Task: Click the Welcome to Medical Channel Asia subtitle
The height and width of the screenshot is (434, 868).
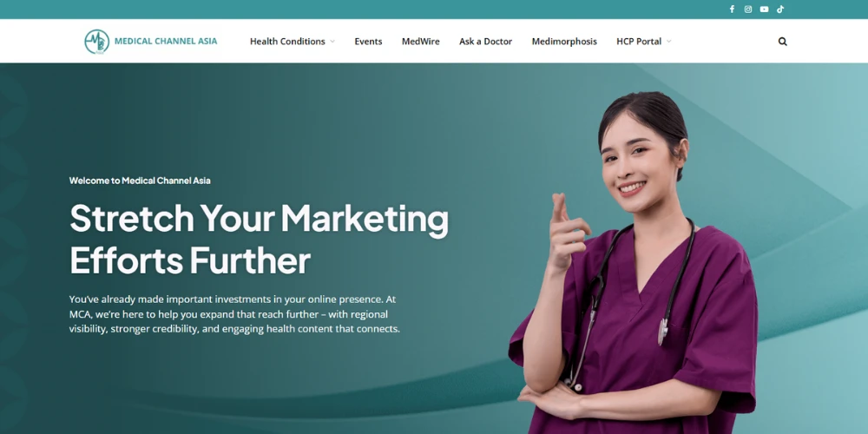Action: pyautogui.click(x=140, y=181)
